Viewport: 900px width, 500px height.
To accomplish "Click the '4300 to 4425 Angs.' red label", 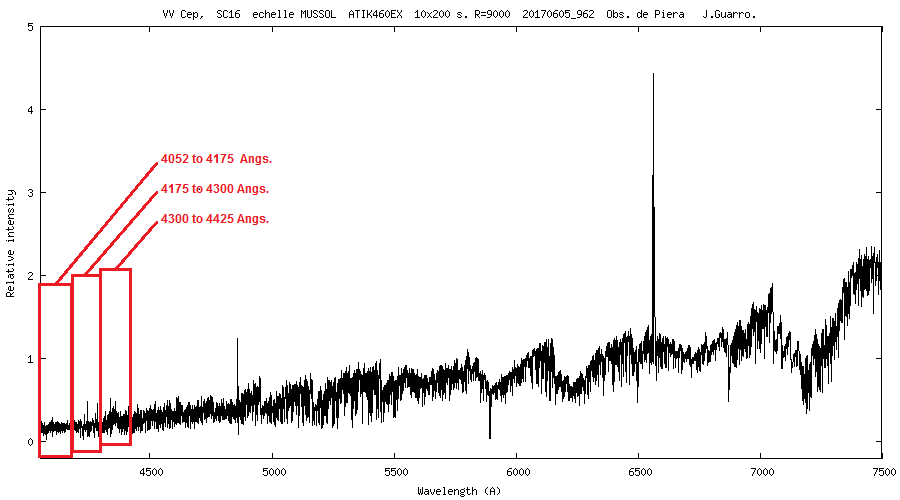I will (215, 219).
